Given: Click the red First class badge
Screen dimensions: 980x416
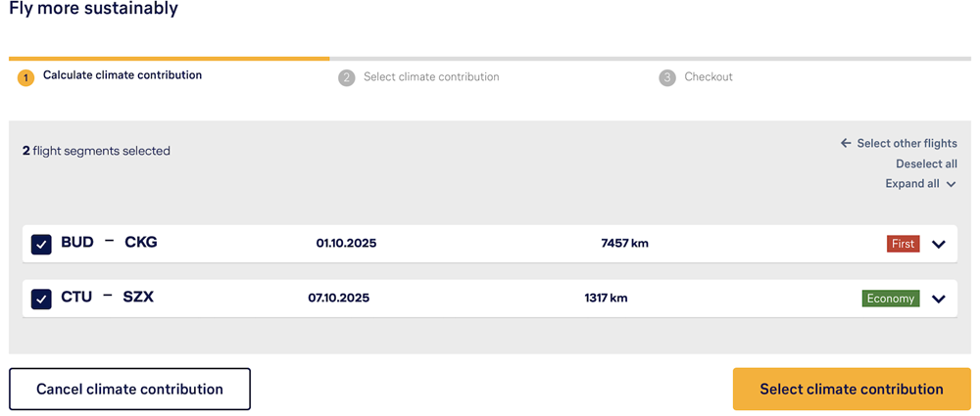Looking at the screenshot, I should (903, 244).
